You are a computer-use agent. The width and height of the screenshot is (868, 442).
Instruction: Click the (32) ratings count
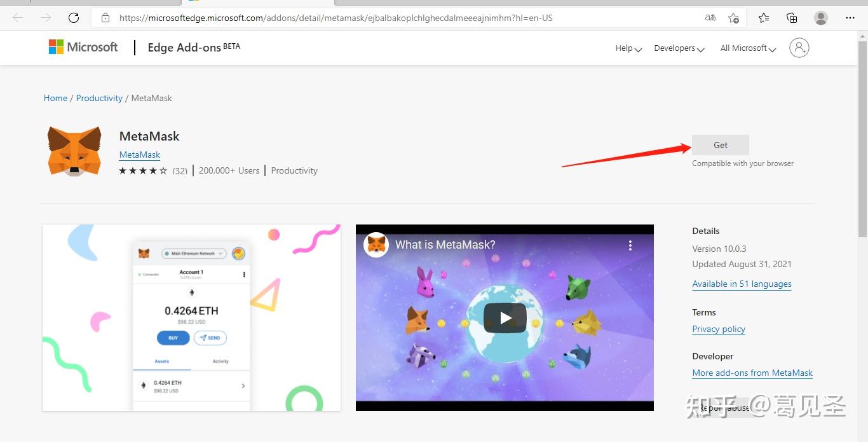180,170
